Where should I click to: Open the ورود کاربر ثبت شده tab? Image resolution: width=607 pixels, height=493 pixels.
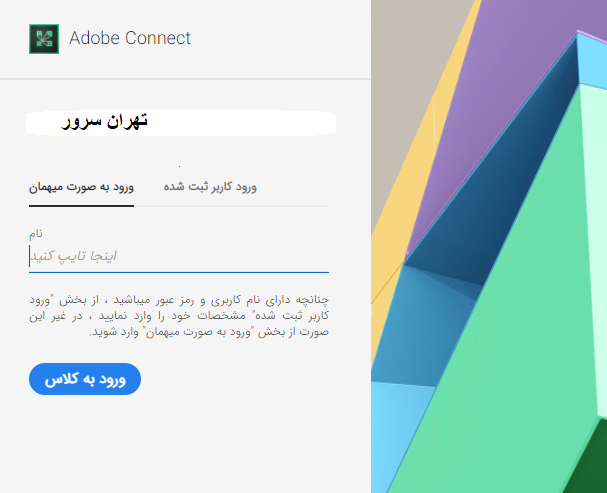[x=210, y=187]
